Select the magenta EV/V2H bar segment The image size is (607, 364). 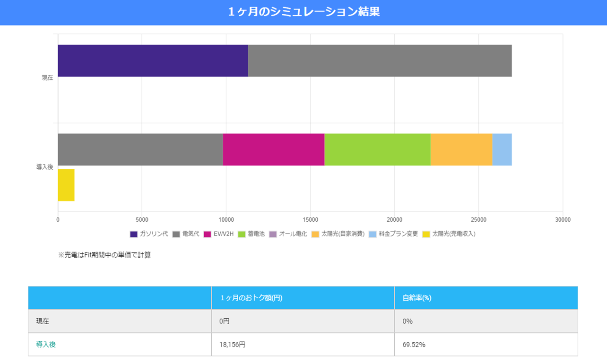click(274, 149)
